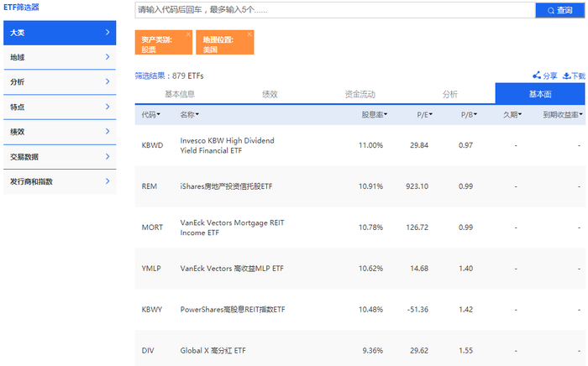The height and width of the screenshot is (366, 588).
Task: Click the 查询 search button
Action: (x=560, y=10)
